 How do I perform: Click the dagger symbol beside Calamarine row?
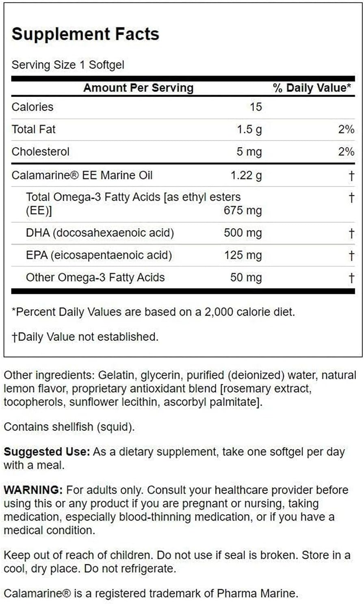click(x=351, y=176)
